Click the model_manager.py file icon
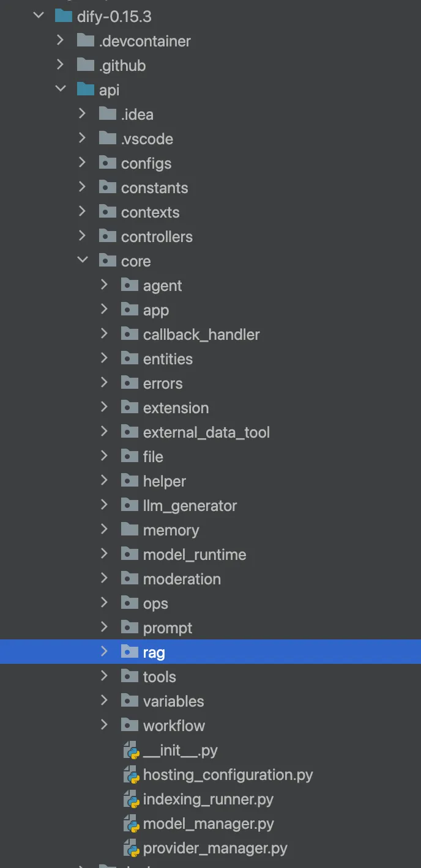This screenshot has width=421, height=868. pyautogui.click(x=132, y=824)
